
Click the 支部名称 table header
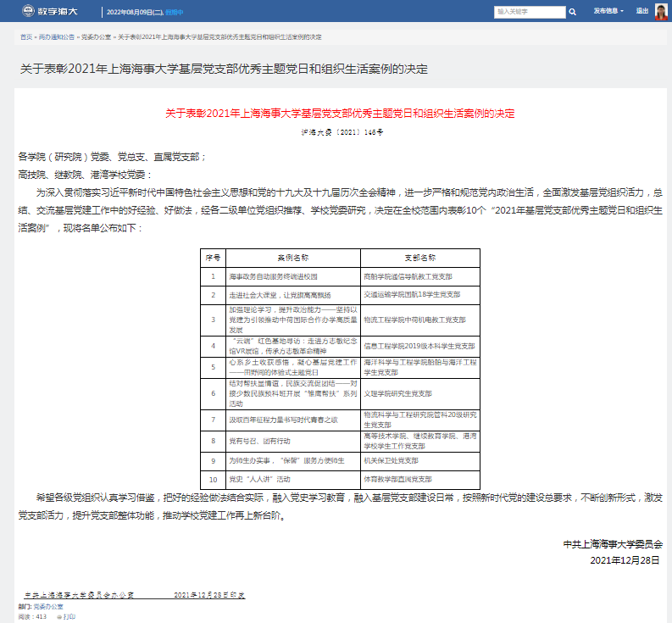coord(420,259)
